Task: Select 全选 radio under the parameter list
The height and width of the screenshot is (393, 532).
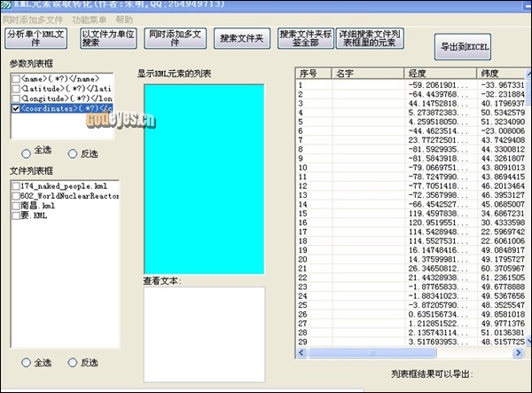Action: pos(26,153)
